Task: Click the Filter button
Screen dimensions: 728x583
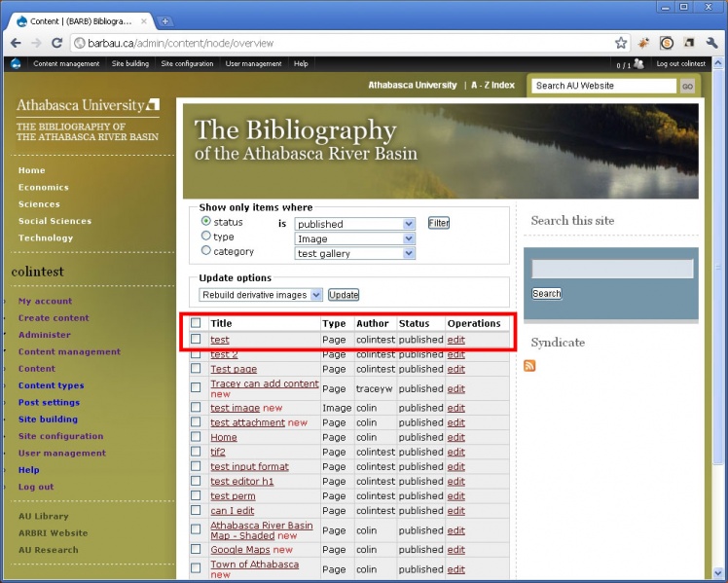Action: pos(439,223)
